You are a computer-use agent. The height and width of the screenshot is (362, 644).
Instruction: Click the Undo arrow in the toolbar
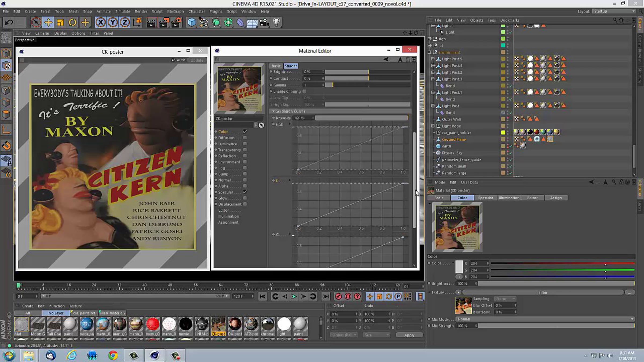tap(9, 23)
